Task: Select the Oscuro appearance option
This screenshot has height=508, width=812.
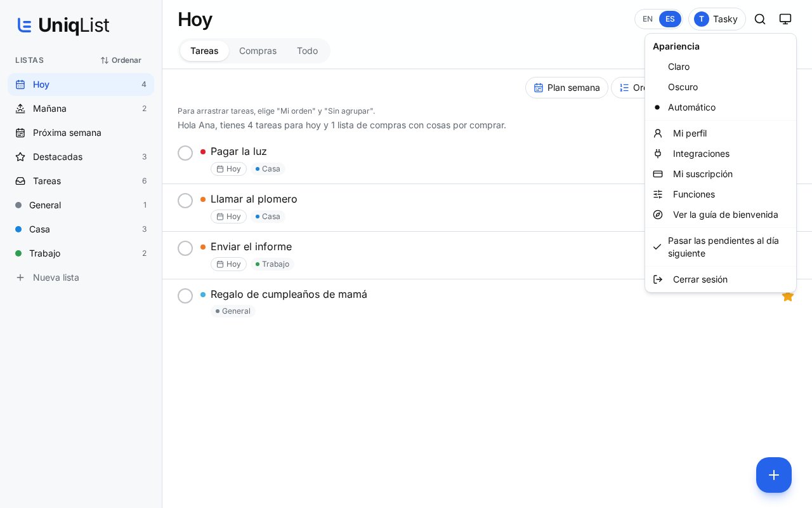Action: pyautogui.click(x=721, y=87)
